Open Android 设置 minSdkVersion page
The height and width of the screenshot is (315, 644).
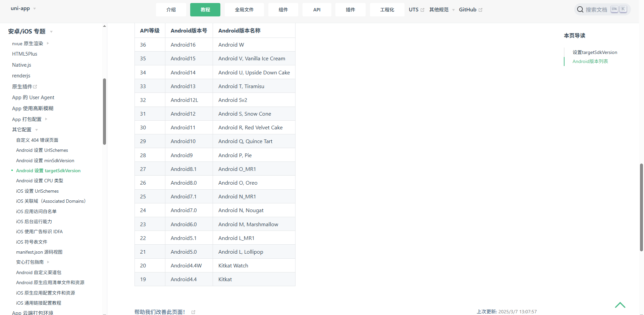tap(45, 161)
